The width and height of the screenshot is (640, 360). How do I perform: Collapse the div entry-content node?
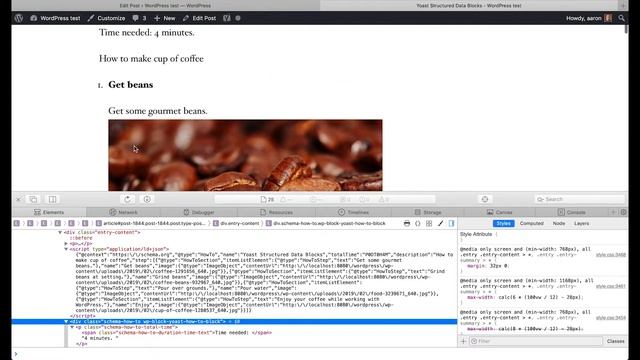pos(60,232)
